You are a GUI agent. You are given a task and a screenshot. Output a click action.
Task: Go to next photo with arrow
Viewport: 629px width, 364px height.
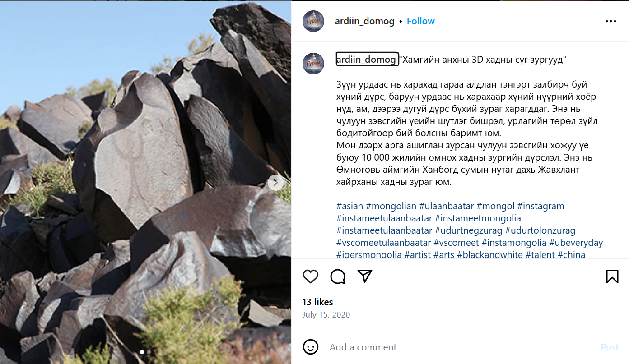275,183
